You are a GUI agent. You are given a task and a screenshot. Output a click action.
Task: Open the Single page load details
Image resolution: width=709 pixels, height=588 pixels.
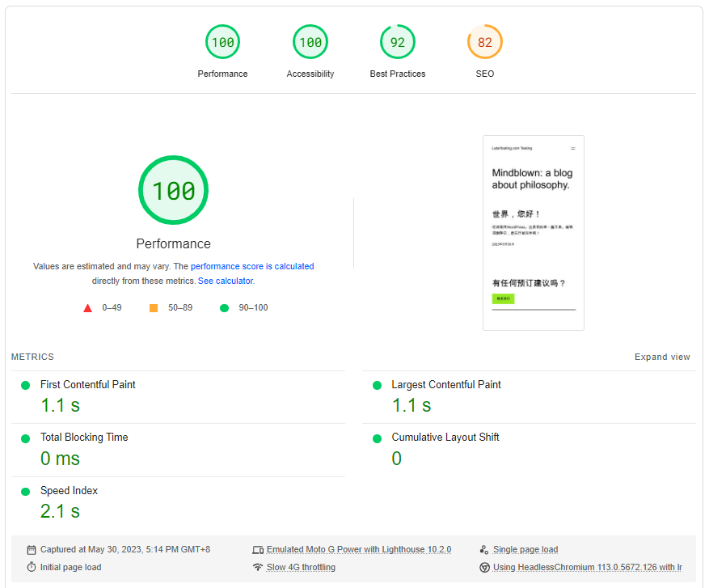coord(525,549)
